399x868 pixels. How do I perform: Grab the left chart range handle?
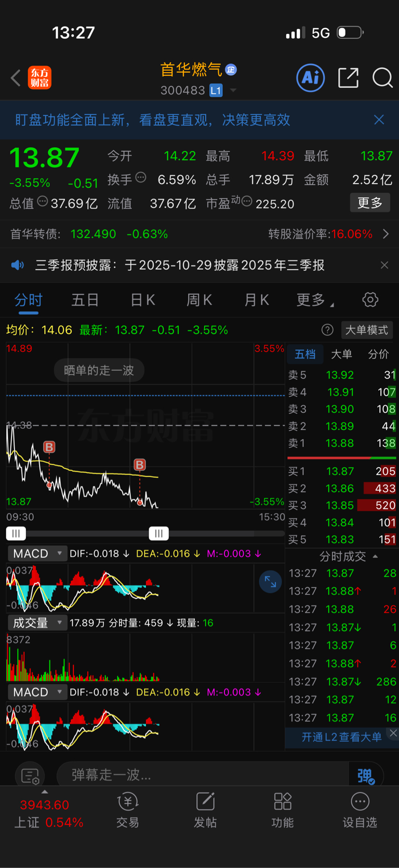click(16, 533)
